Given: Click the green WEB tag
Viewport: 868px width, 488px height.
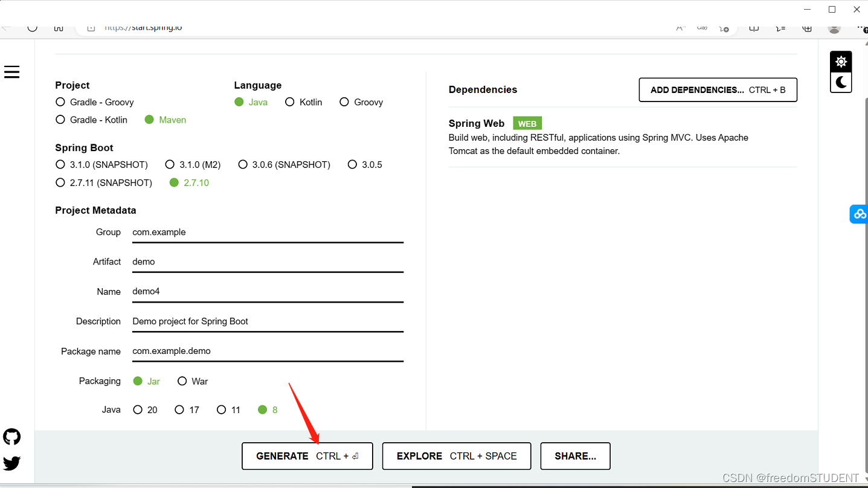Looking at the screenshot, I should click(x=527, y=123).
